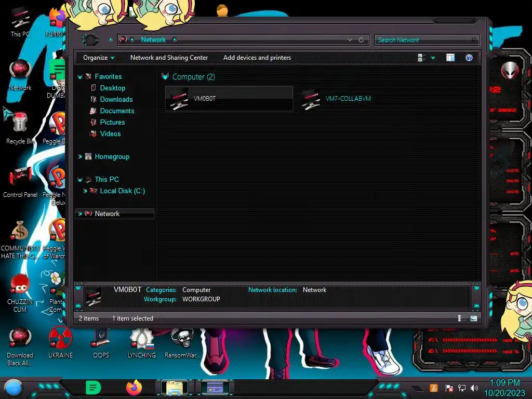The image size is (532, 399).
Task: Open the Explorer help icon
Action: pyautogui.click(x=469, y=58)
